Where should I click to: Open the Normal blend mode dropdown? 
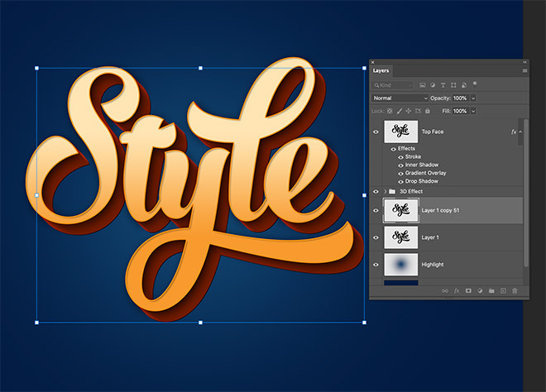click(x=400, y=98)
